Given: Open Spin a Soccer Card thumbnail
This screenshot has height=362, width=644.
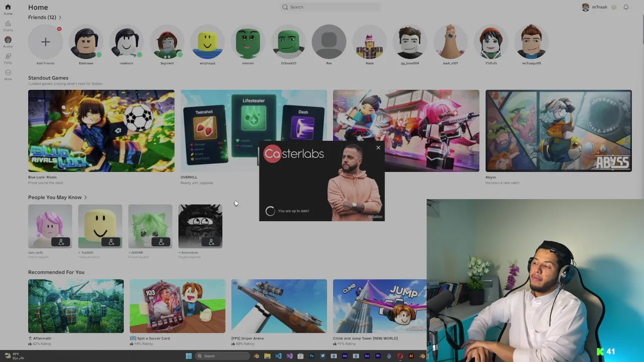Looking at the screenshot, I should point(178,306).
